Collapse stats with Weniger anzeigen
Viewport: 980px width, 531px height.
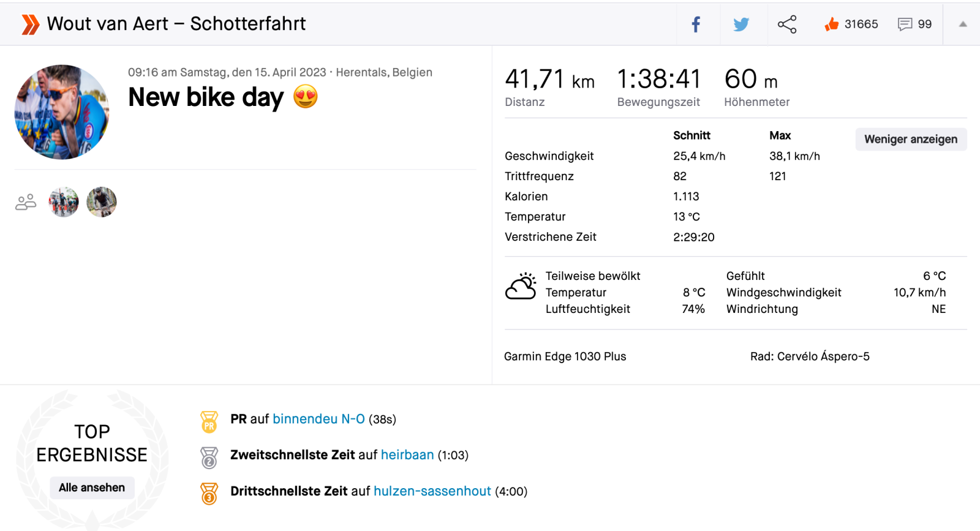click(910, 139)
